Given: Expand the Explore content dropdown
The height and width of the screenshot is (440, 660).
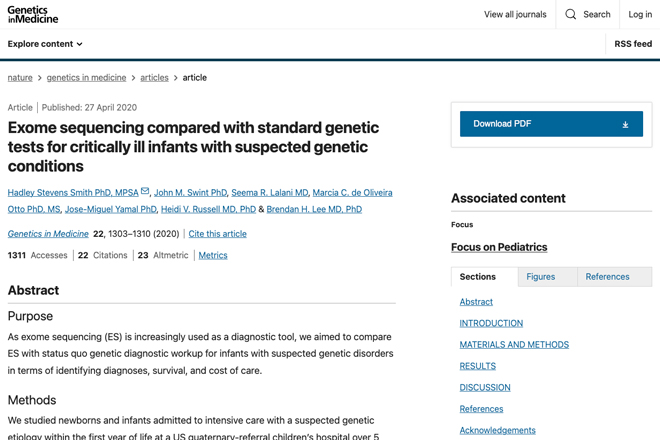Looking at the screenshot, I should click(45, 44).
